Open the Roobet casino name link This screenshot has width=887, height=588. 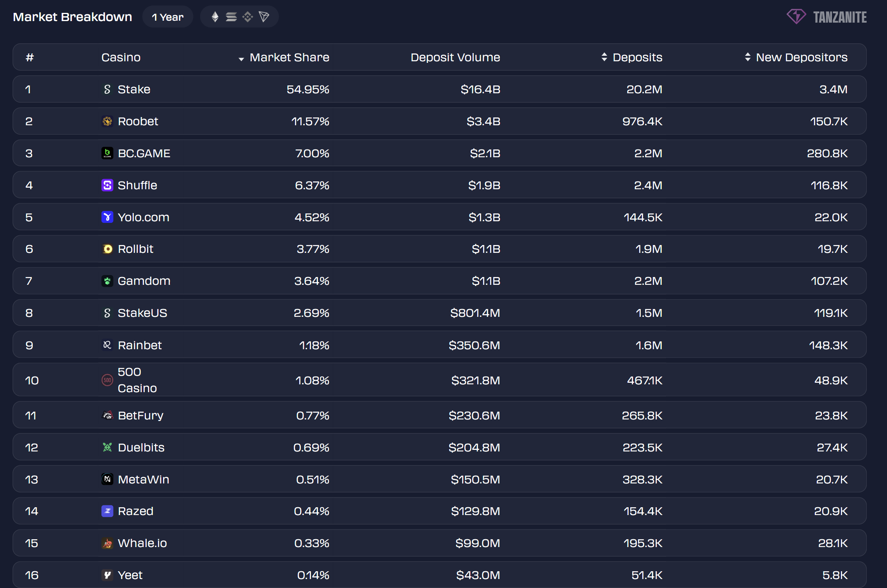click(x=138, y=121)
